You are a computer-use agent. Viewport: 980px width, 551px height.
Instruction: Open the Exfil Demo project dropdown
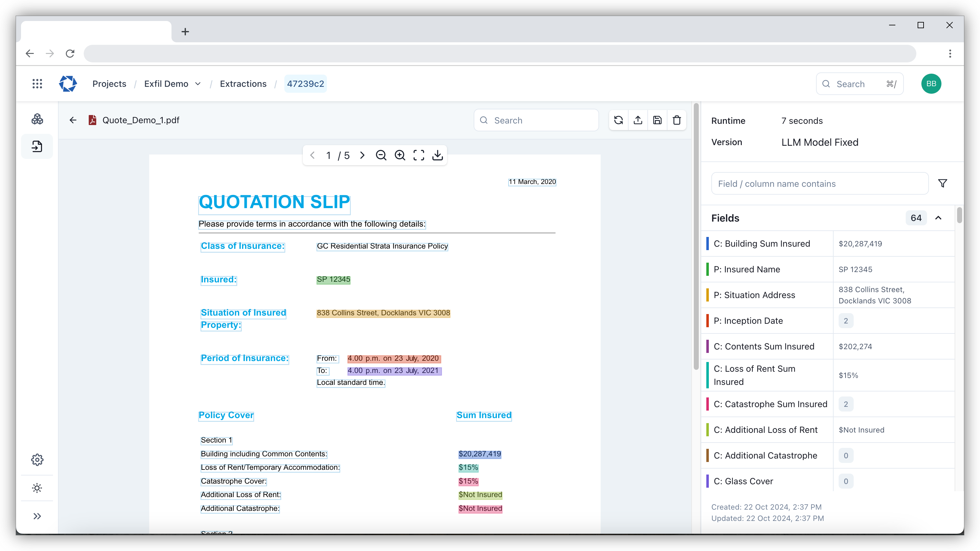(x=172, y=84)
